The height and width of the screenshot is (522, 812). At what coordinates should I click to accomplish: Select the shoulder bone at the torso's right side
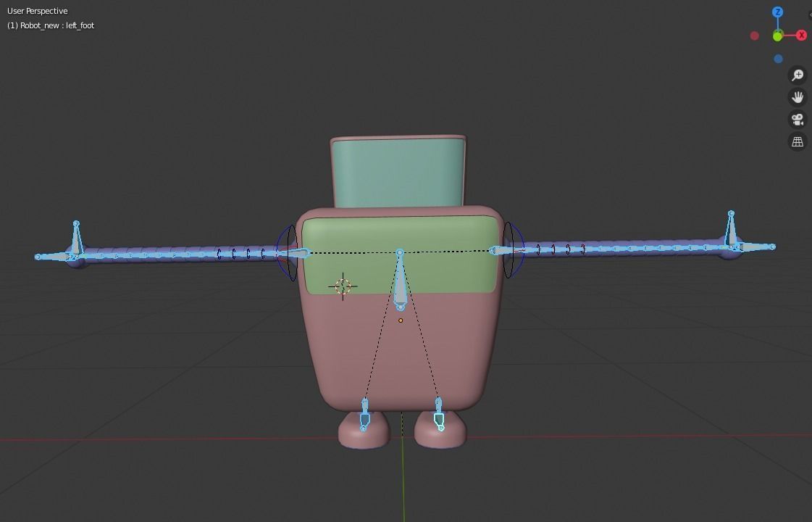coord(505,250)
